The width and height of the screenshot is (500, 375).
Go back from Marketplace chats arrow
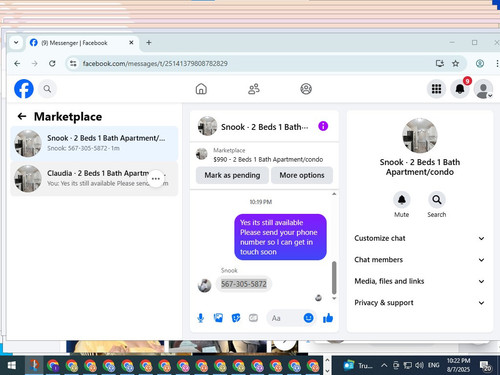tap(22, 116)
